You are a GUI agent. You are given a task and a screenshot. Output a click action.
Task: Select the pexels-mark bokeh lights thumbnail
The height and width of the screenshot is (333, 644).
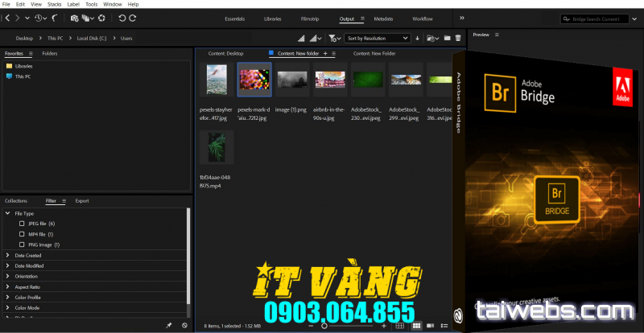(254, 80)
